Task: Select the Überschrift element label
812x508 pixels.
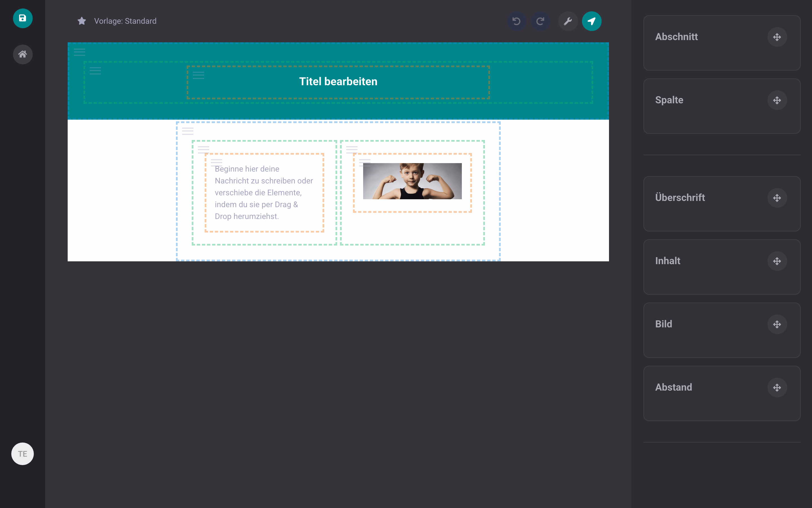Action: tap(680, 197)
